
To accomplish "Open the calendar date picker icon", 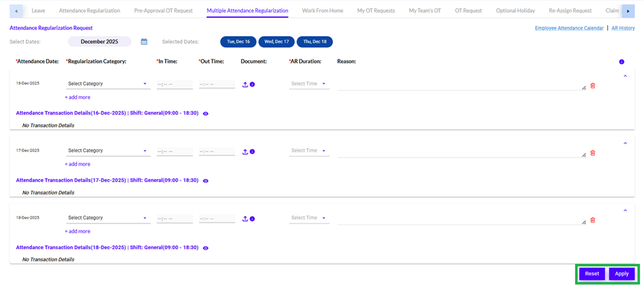I will pyautogui.click(x=144, y=42).
